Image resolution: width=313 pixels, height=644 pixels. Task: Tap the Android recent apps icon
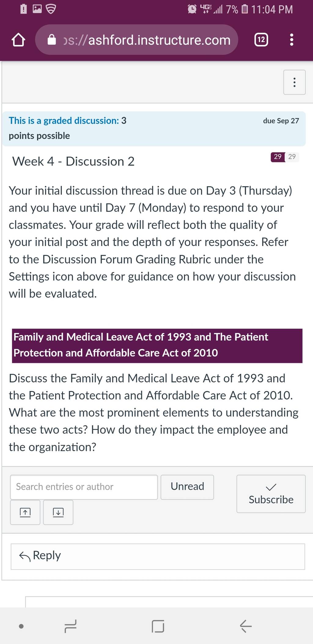(x=70, y=626)
